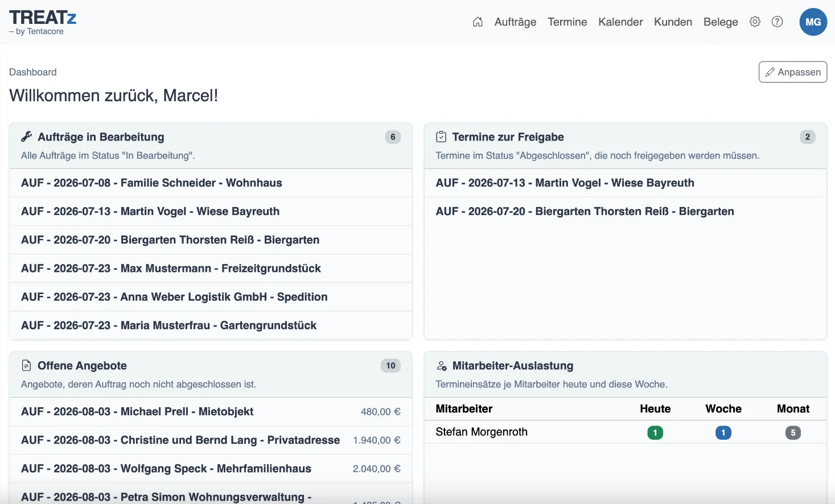Click subtitle 'Termineinsätze je Mitarbeiter heute und diese Woche.'
Viewport: 835px width, 504px height.
point(552,384)
